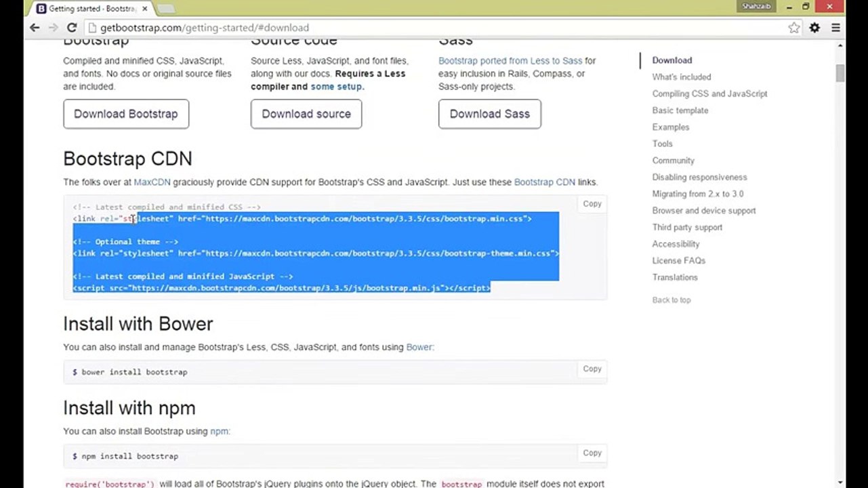The image size is (868, 488).
Task: Click the Download source button
Action: 306,114
